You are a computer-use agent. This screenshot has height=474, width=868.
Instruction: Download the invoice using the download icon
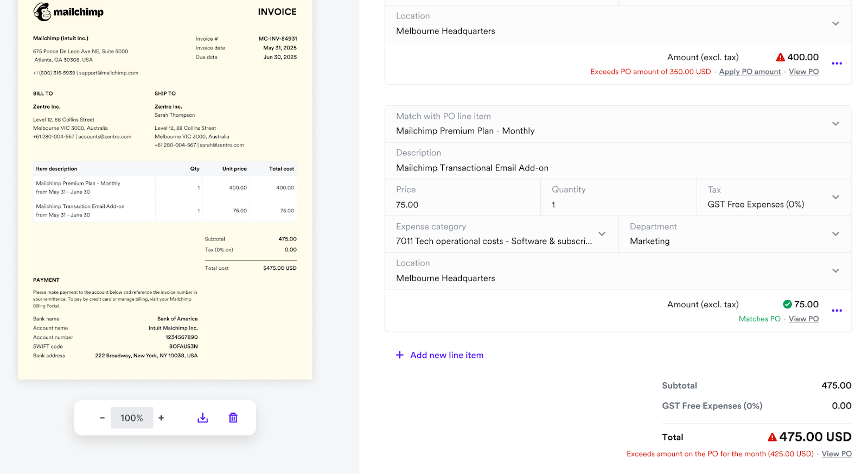click(x=202, y=418)
